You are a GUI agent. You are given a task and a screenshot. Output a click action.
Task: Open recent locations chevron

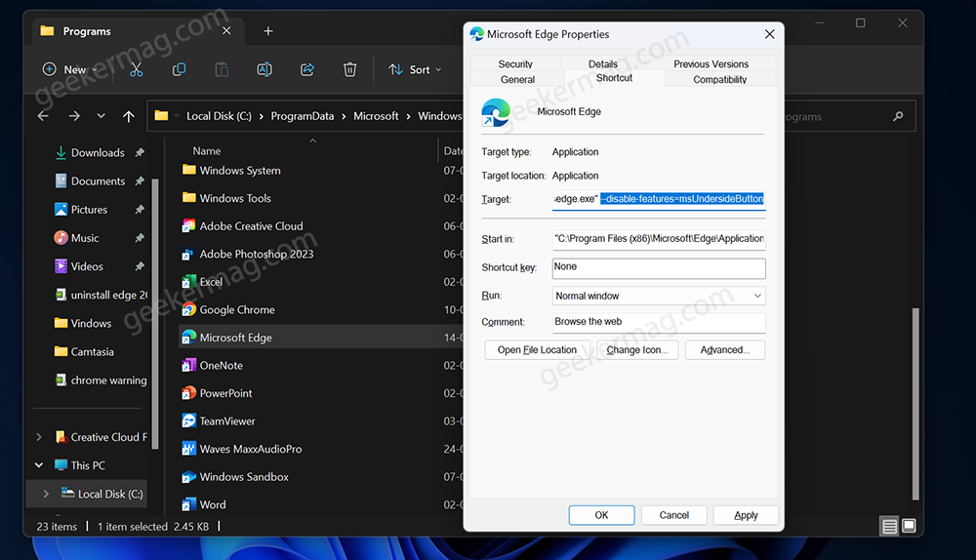coord(101,116)
